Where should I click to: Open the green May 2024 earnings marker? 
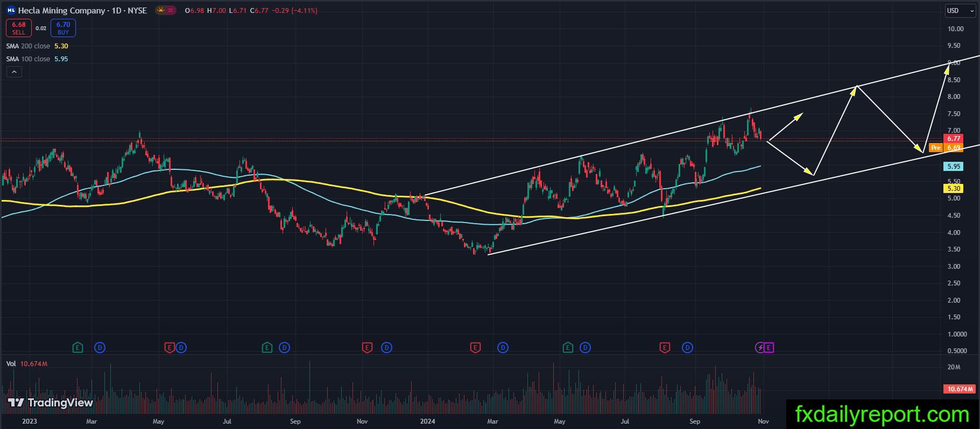coord(568,348)
